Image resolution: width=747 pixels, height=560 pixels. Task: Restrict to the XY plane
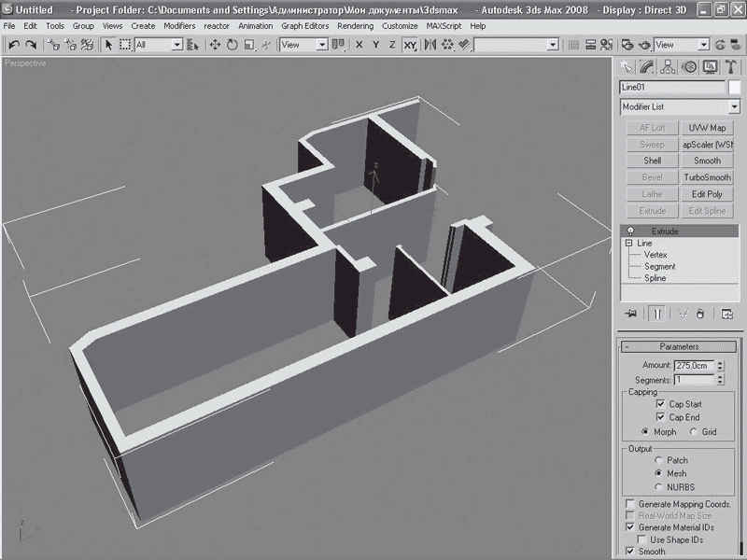pyautogui.click(x=410, y=45)
